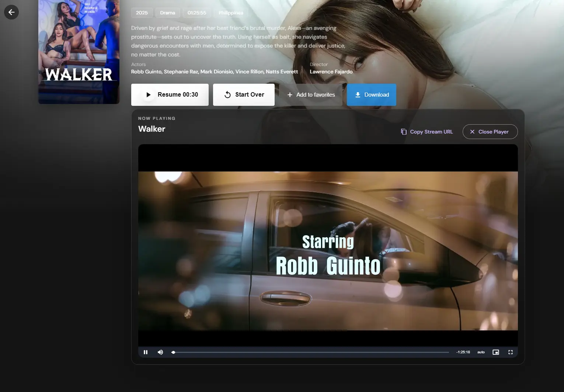Click the remaining time -1:25:18
Screen dimensions: 564x392
click(463, 352)
